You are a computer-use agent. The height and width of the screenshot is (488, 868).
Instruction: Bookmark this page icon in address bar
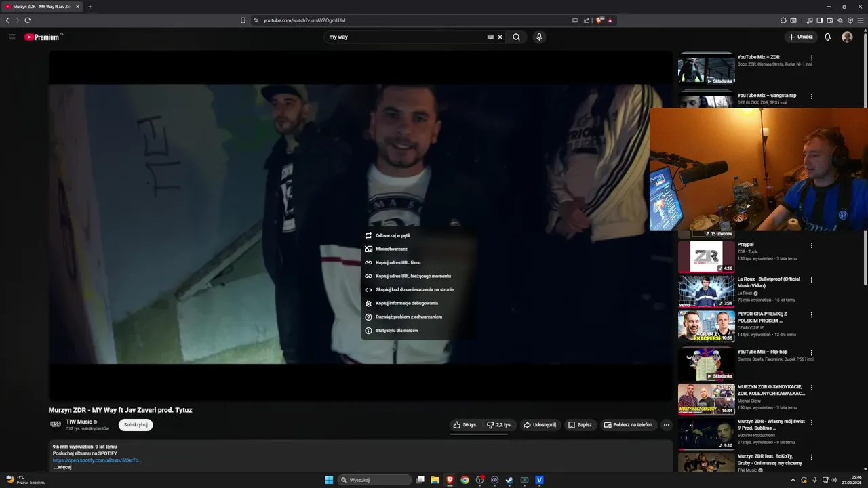coord(243,20)
